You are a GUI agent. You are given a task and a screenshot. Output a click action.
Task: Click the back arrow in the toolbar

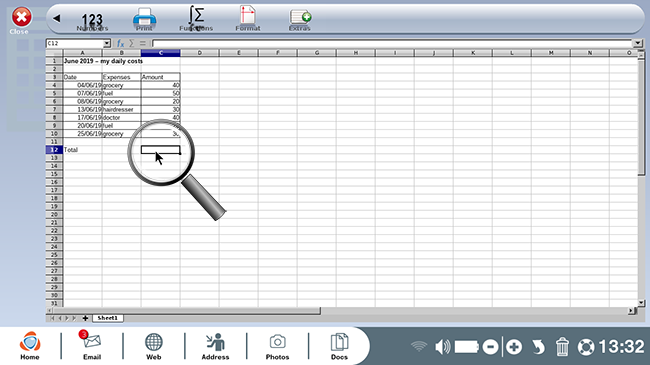tap(57, 18)
